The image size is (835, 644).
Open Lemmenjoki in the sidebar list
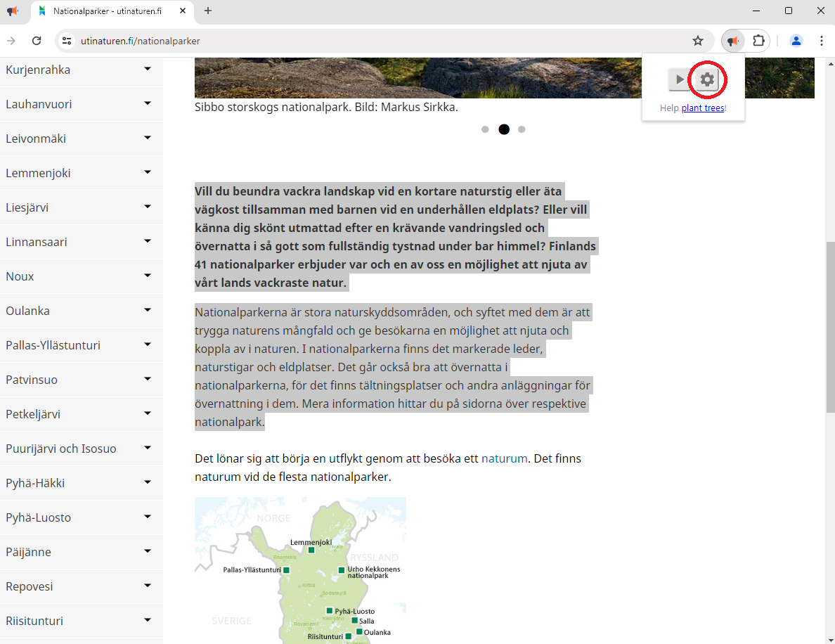39,173
